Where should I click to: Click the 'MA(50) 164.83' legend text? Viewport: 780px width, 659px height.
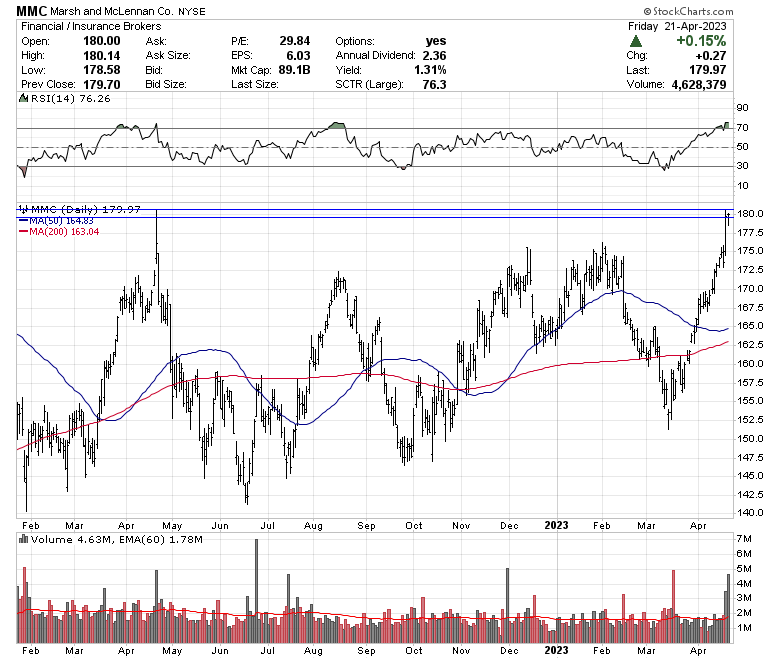pos(61,220)
